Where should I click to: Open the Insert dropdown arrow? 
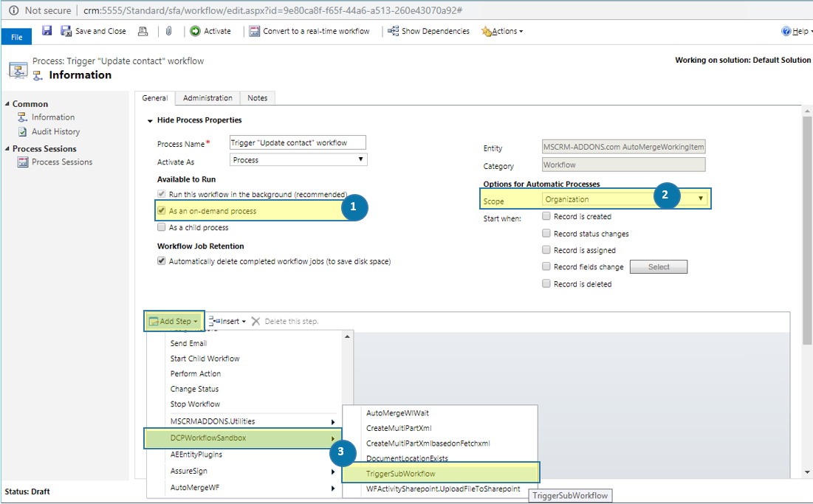click(244, 322)
